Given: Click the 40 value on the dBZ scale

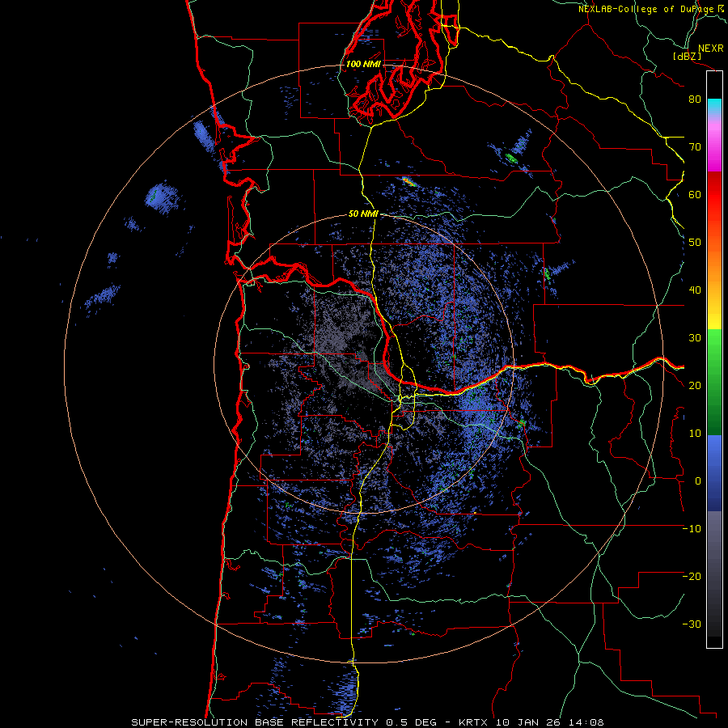Looking at the screenshot, I should coord(695,290).
